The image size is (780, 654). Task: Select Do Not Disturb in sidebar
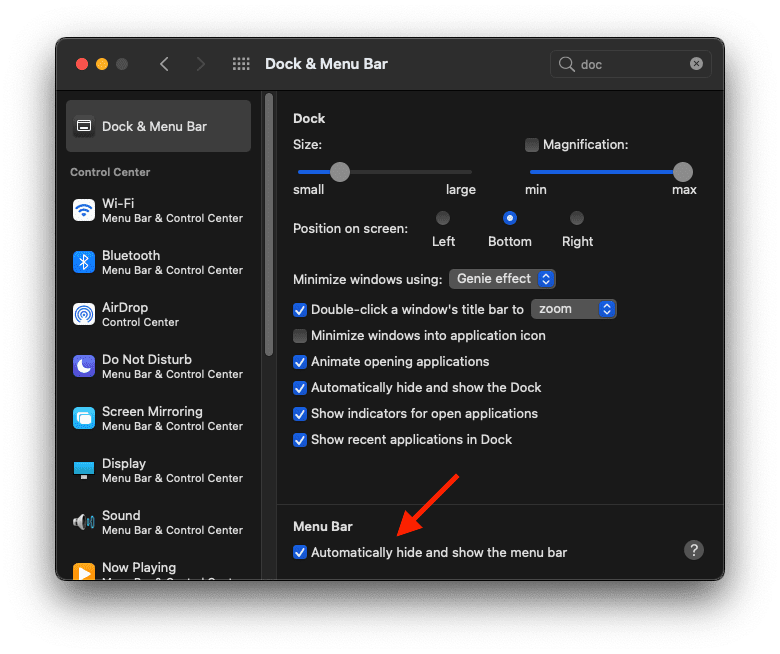click(x=158, y=366)
